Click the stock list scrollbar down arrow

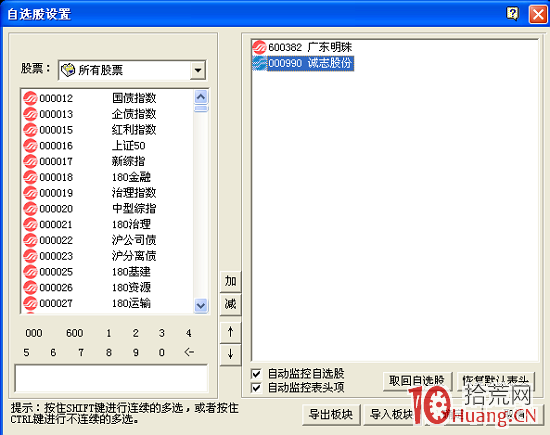pos(201,306)
